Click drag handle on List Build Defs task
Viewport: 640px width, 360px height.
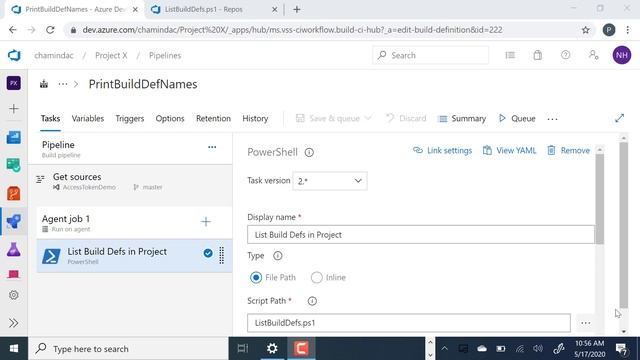click(222, 256)
